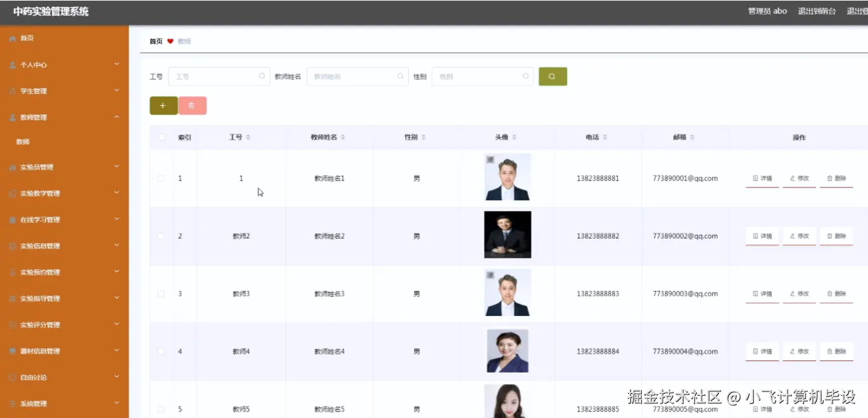The height and width of the screenshot is (418, 868).
Task: Click the icon beside 实验教学管理
Action: 13,194
